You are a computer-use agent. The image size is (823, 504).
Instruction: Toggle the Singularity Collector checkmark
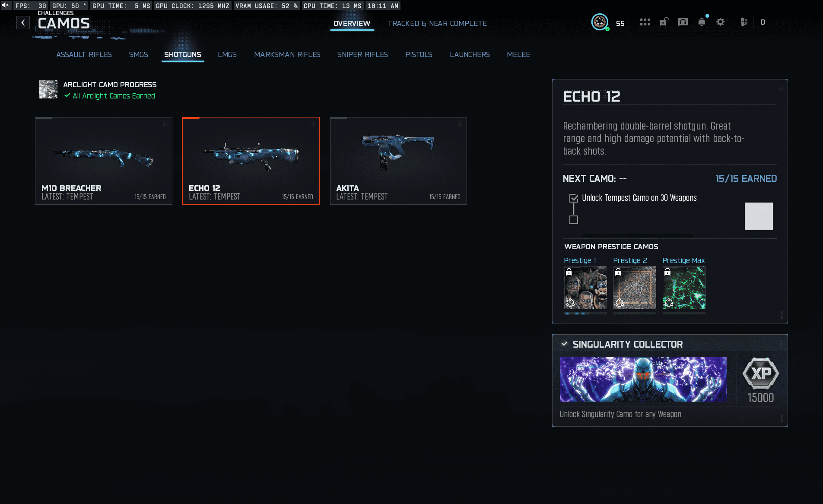[564, 344]
